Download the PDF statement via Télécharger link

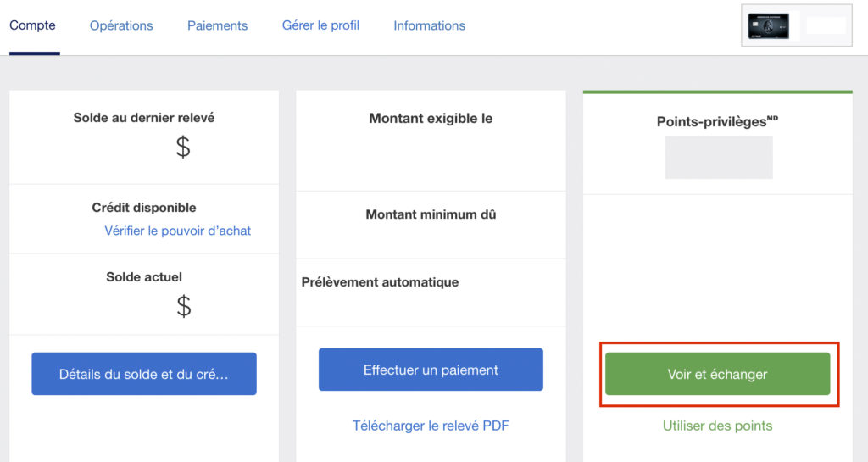click(x=431, y=426)
